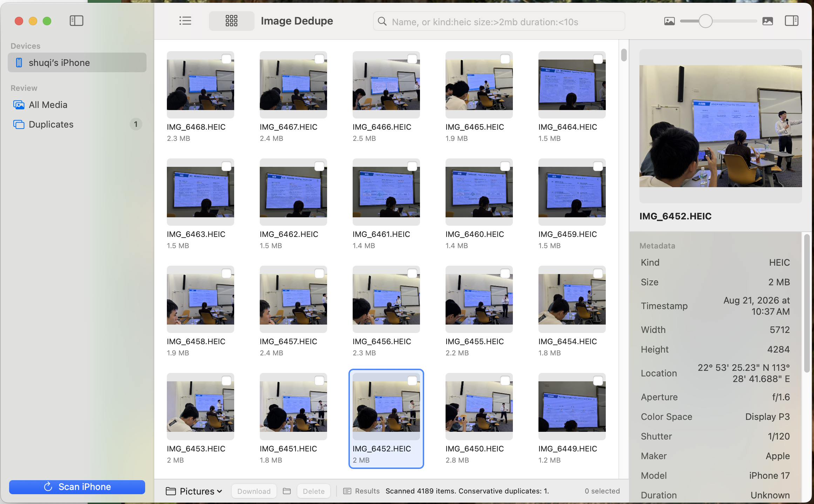Click the 2.5 MB size under IMG_6466
The height and width of the screenshot is (504, 814).
pos(364,138)
